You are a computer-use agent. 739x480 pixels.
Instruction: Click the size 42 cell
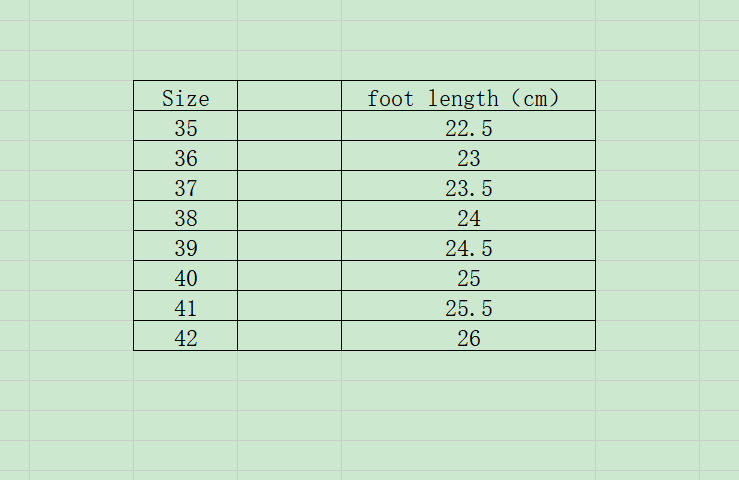tap(186, 337)
